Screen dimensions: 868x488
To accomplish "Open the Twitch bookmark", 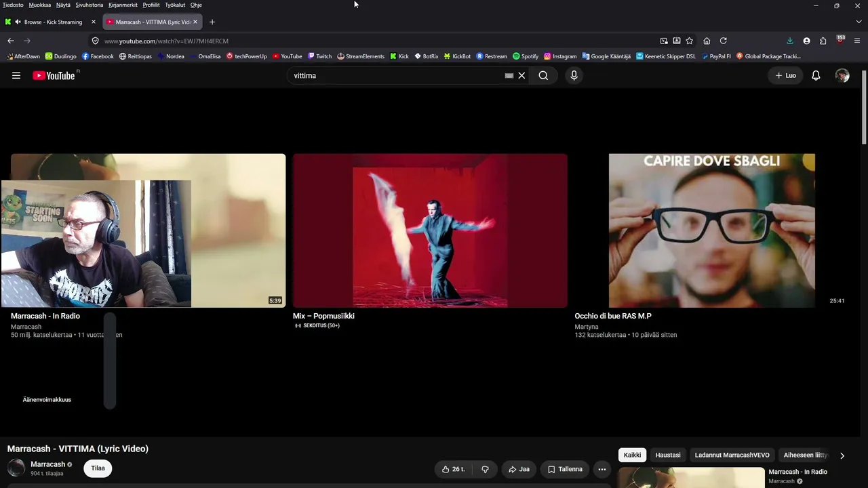I will pyautogui.click(x=319, y=56).
